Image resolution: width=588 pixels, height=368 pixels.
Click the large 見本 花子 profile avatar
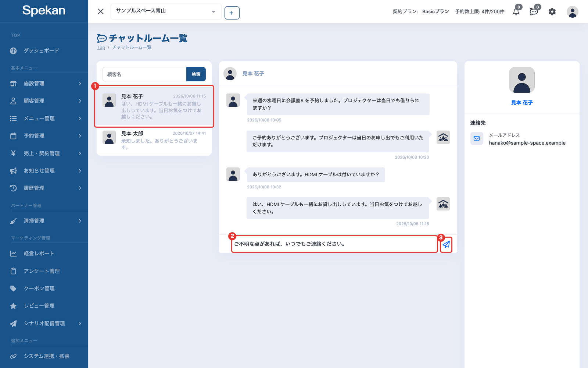click(522, 80)
